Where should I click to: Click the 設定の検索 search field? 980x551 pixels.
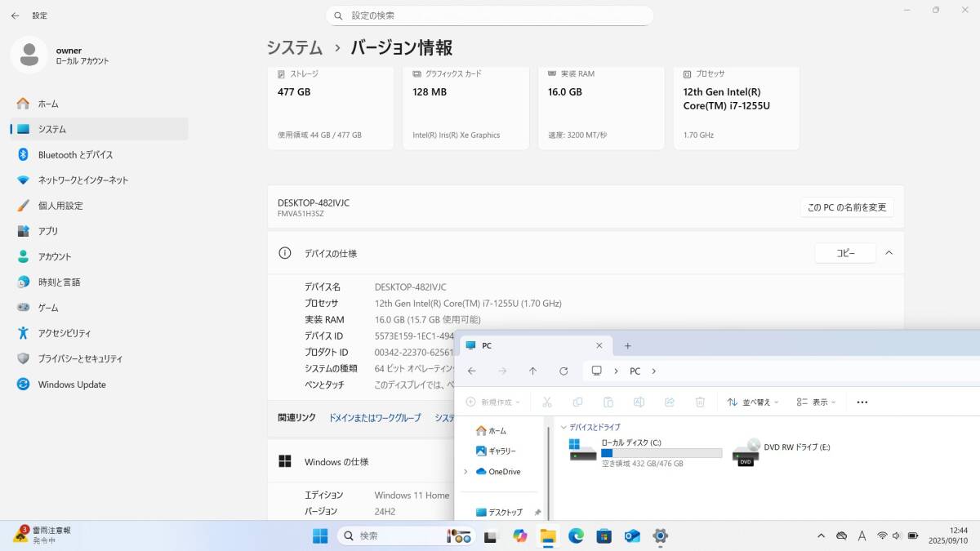[490, 16]
